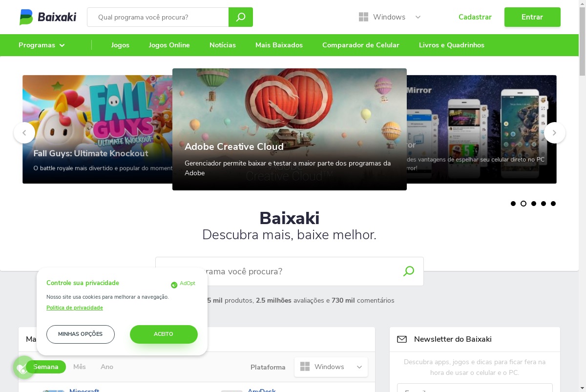
Task: Select the third carousel pagination dot
Action: (x=534, y=204)
